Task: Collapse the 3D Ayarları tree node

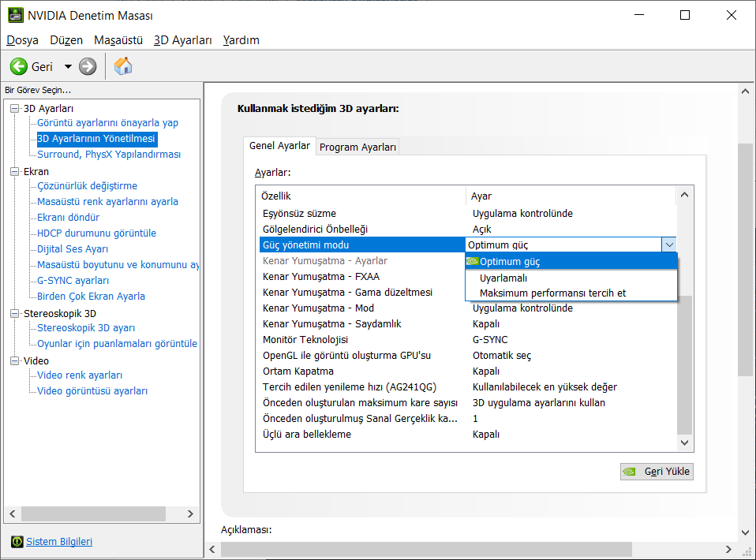Action: tap(15, 108)
